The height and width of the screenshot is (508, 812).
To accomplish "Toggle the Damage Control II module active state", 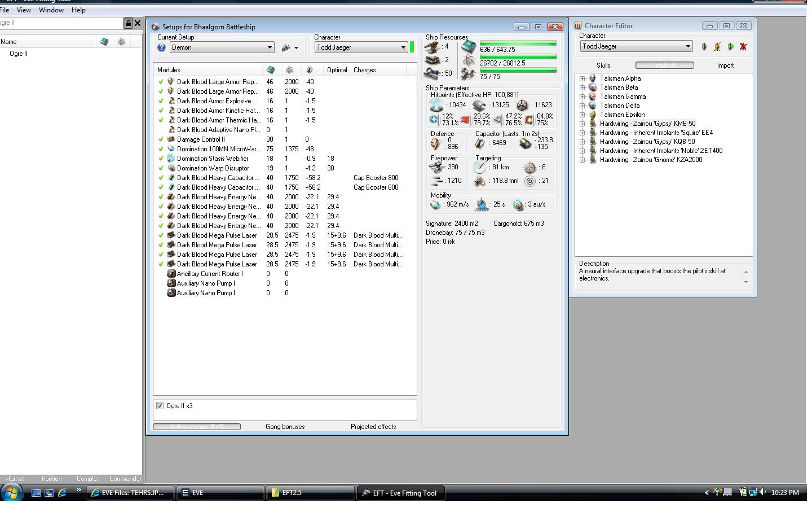I will point(161,139).
